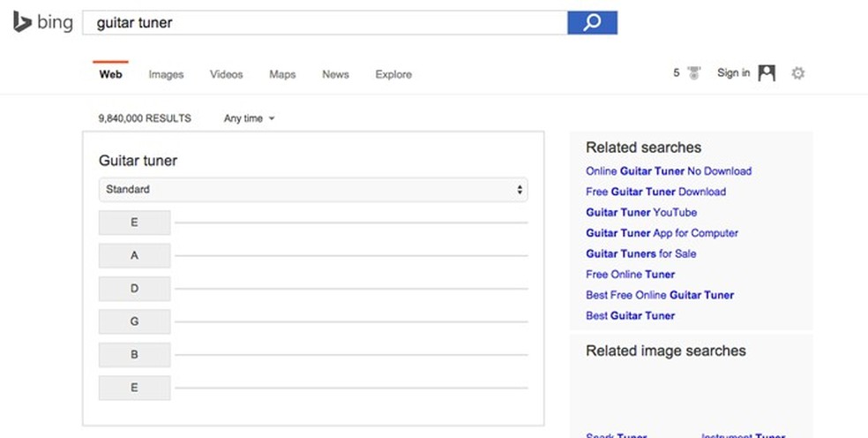The image size is (868, 438).
Task: Open Best Free Online Guitar Tuner link
Action: point(660,295)
